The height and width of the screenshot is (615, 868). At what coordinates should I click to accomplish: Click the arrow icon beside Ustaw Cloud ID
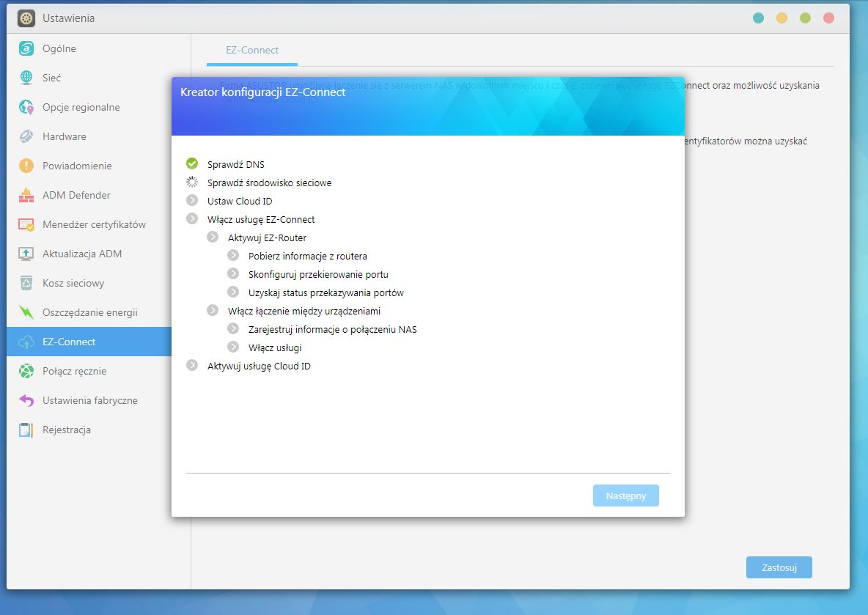tap(192, 200)
